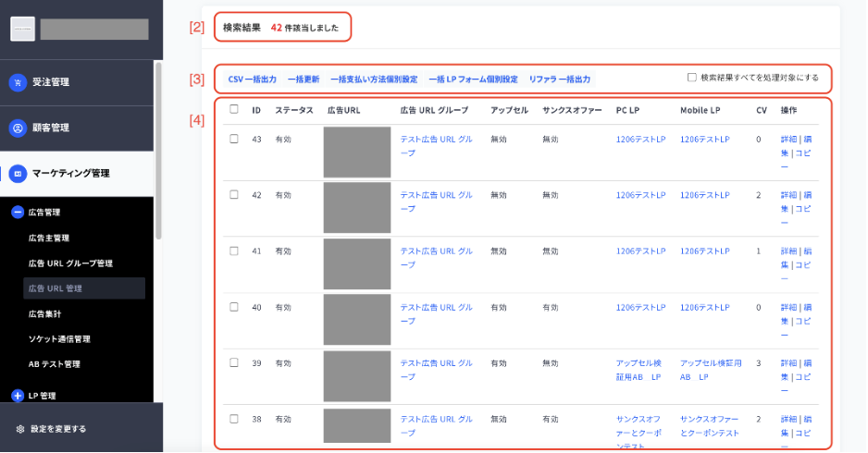This screenshot has width=868, height=453.
Task: Click the 広告URL thumbnail in row 40
Action: tap(357, 320)
